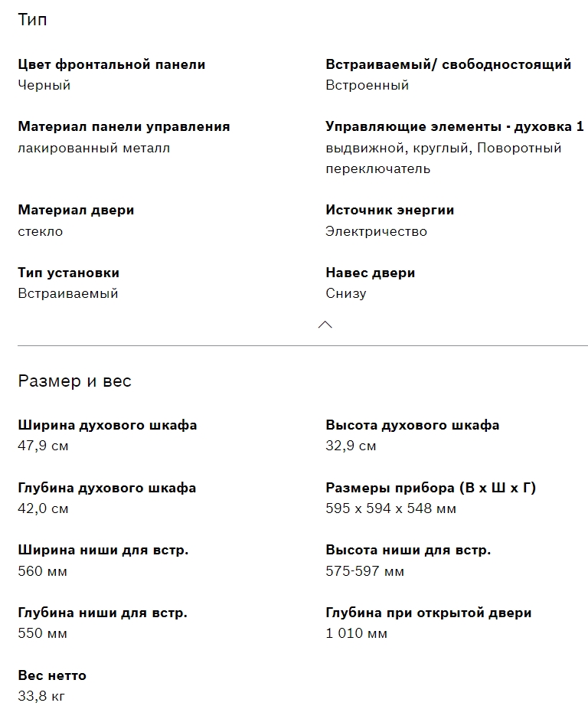
Task: Click the Черный color value
Action: pos(44,85)
